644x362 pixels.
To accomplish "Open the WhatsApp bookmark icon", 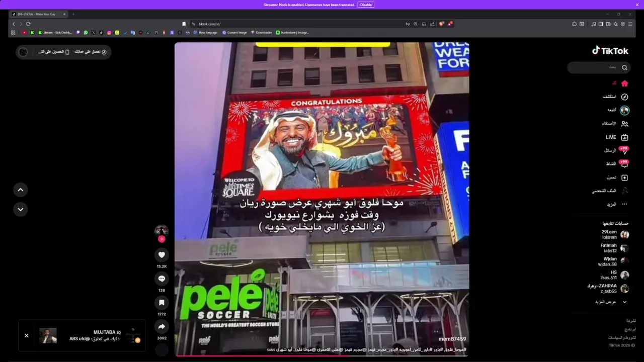I will [86, 33].
